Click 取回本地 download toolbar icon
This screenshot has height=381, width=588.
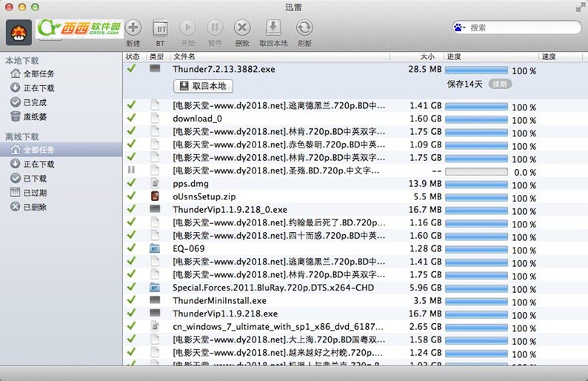(273, 27)
